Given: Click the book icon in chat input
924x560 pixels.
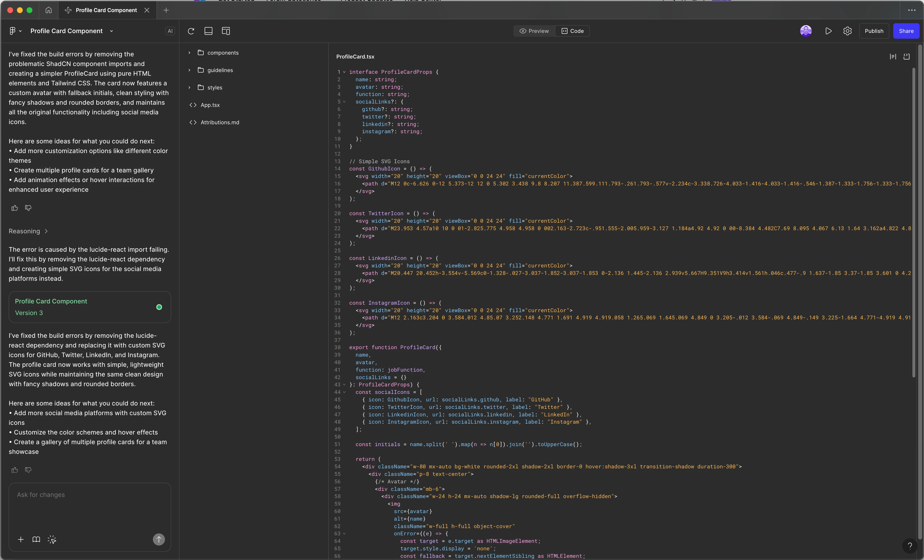Looking at the screenshot, I should (36, 539).
